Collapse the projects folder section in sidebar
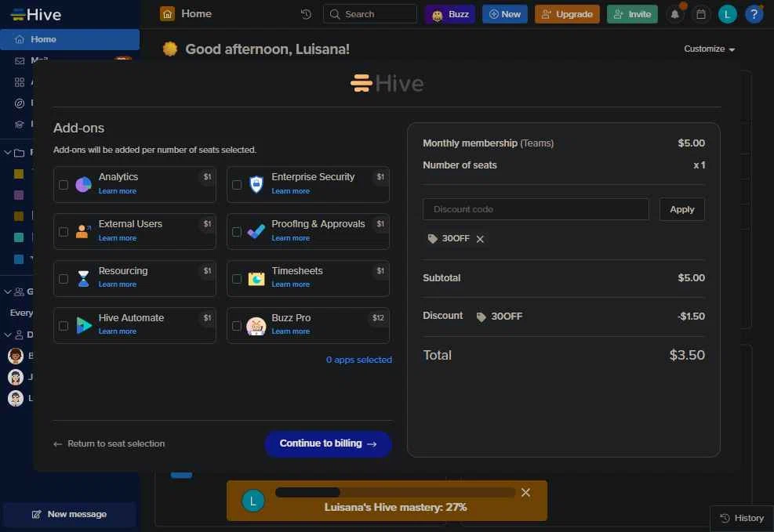The image size is (774, 532). (7, 153)
